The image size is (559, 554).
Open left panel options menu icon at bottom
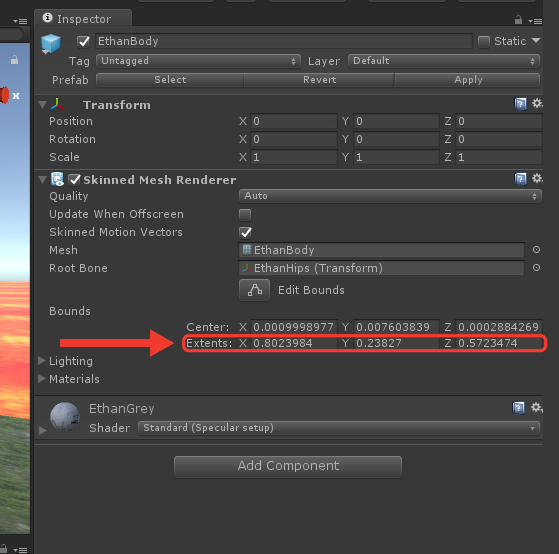point(20,550)
